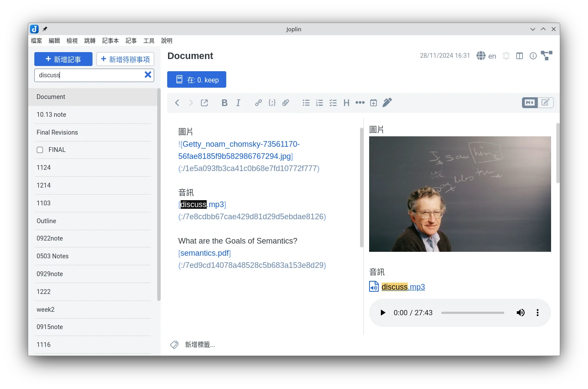588x389 pixels.
Task: Click the Italic formatting icon
Action: 238,103
